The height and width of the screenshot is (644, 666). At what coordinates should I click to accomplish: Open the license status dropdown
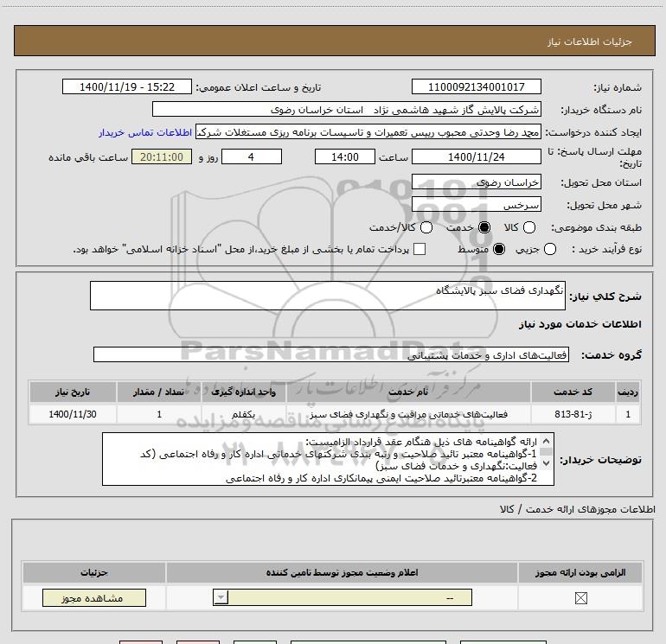tap(343, 597)
